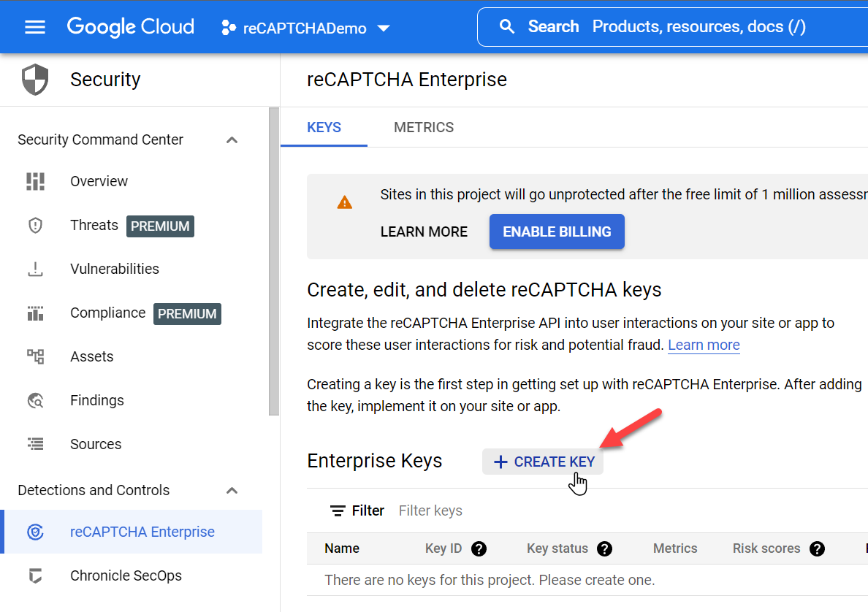Viewport: 868px width, 612px height.
Task: Click the Assets hierarchy icon
Action: click(x=35, y=356)
